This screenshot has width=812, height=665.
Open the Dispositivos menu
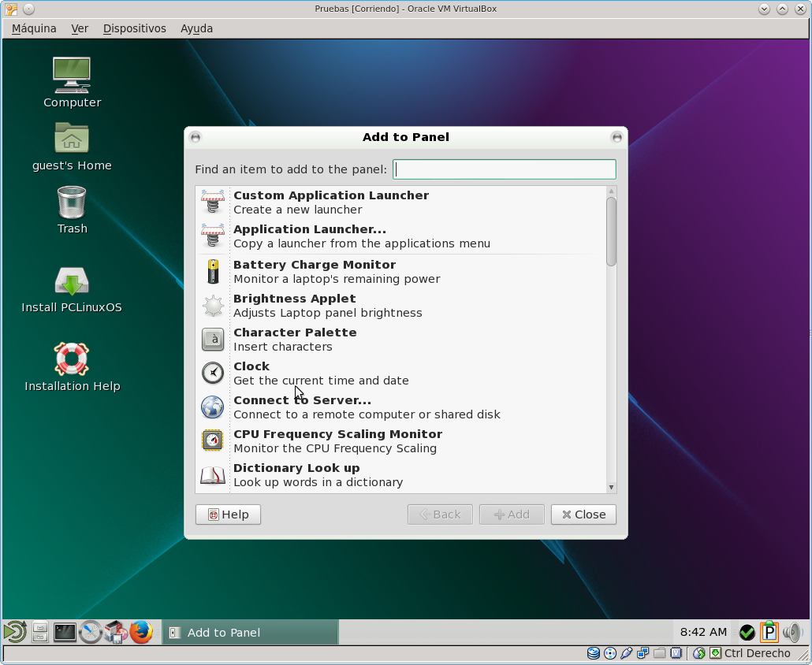(134, 28)
